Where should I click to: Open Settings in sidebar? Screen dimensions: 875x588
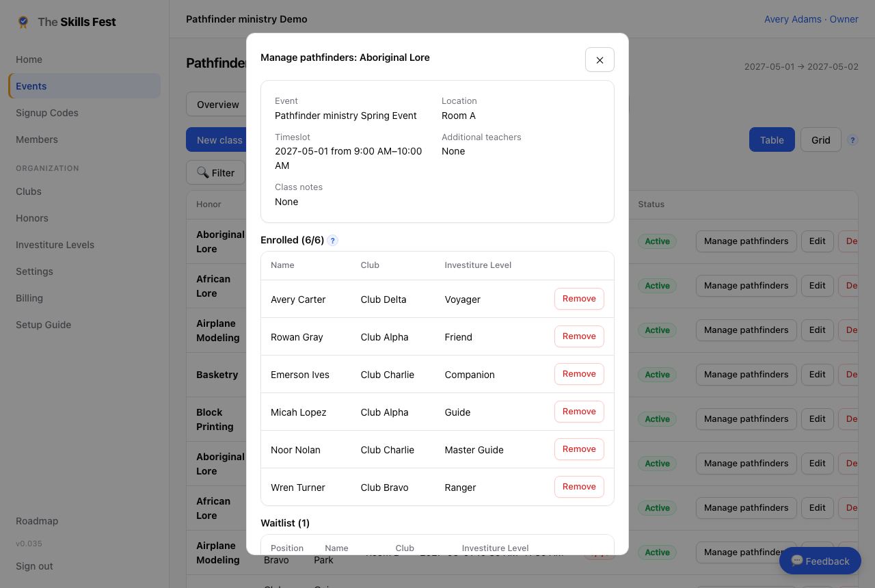[x=85, y=271]
